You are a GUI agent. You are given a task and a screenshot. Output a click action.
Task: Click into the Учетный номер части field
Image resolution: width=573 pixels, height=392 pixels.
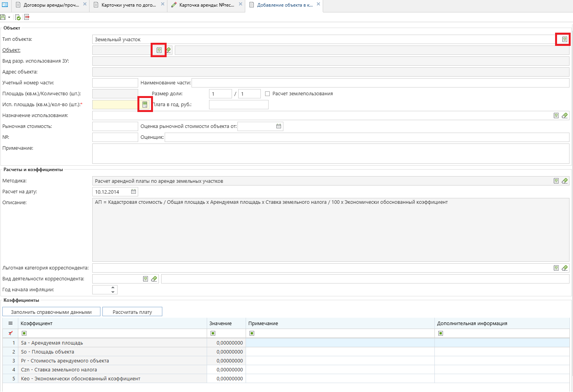[115, 83]
